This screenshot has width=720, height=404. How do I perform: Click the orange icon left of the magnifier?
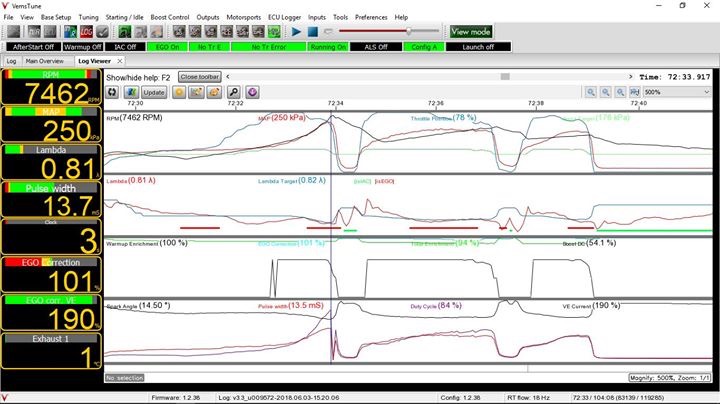coord(214,92)
